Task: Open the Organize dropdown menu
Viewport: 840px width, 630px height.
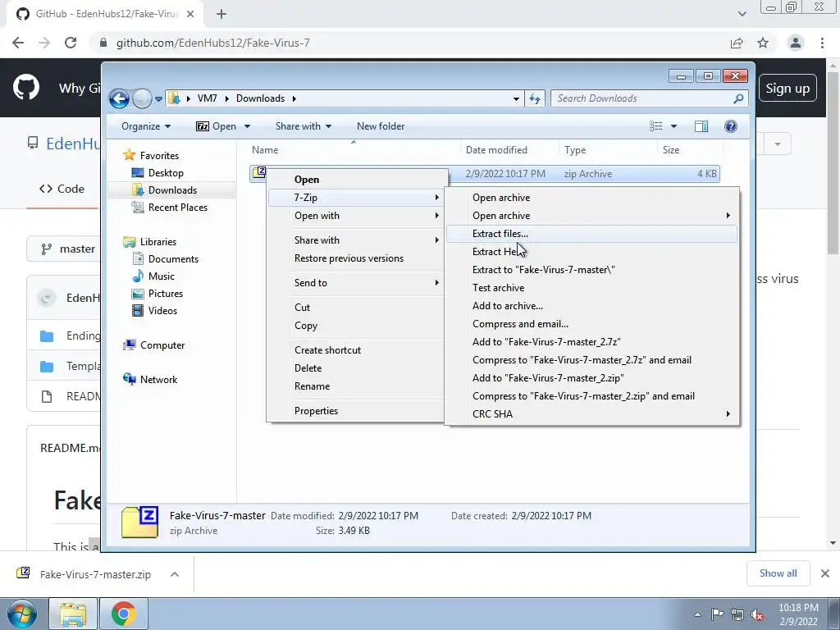Action: [146, 126]
